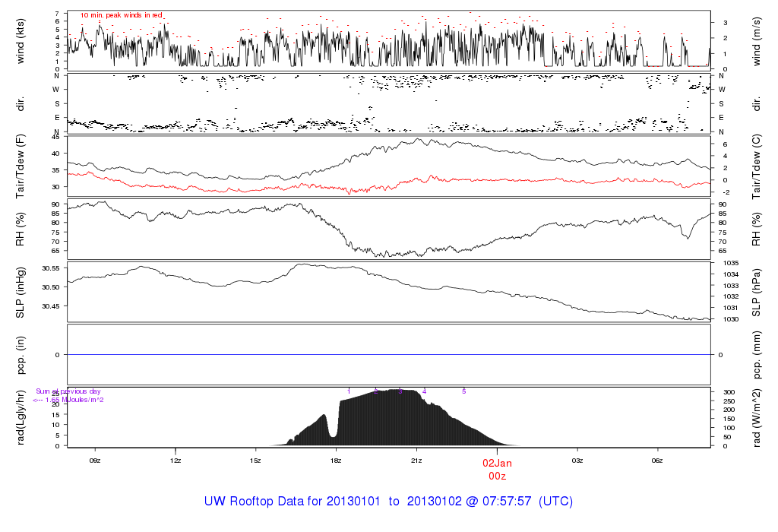Select the 'SLP (inHg)' axis label

[x=21, y=292]
